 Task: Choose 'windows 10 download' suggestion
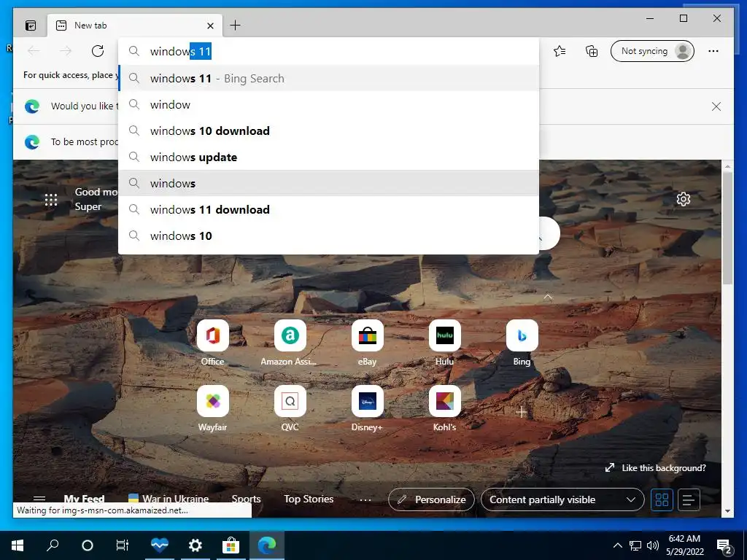[329, 131]
